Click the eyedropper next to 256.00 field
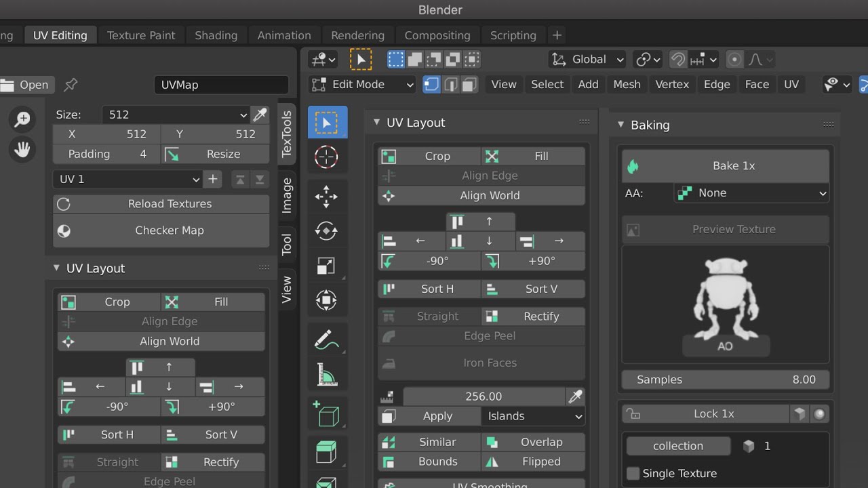The height and width of the screenshot is (488, 868). (x=576, y=396)
